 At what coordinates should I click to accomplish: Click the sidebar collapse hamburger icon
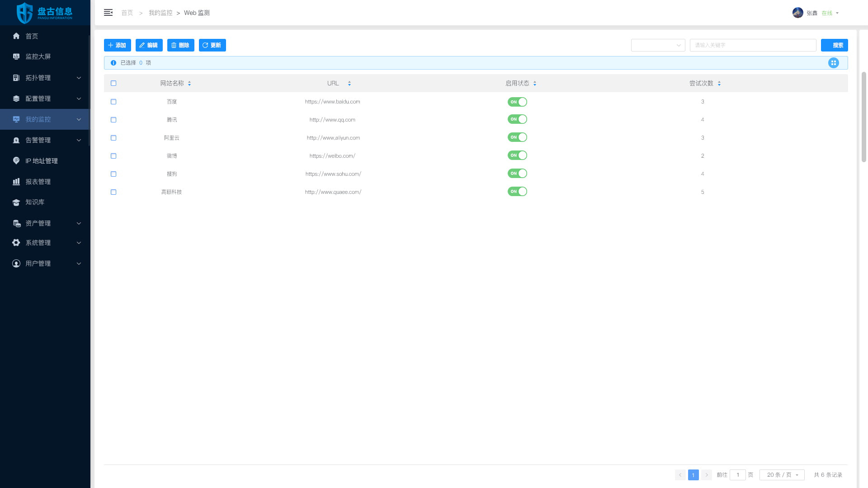(108, 13)
